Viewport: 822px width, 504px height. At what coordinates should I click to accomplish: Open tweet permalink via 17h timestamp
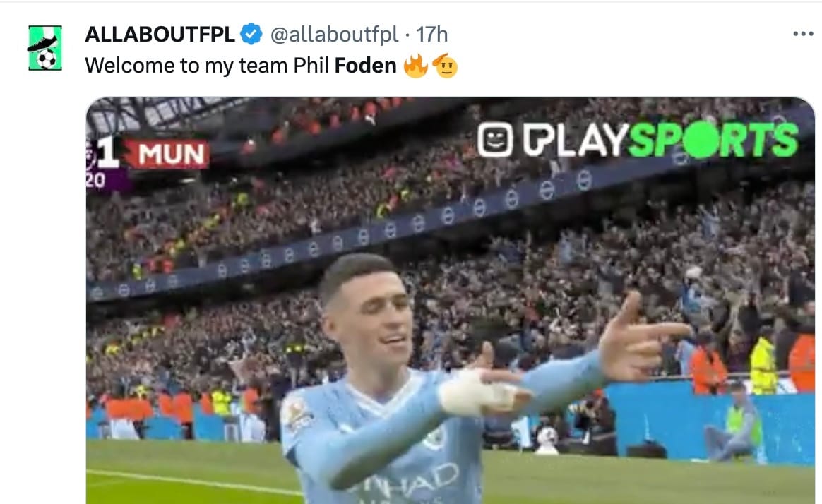click(432, 35)
